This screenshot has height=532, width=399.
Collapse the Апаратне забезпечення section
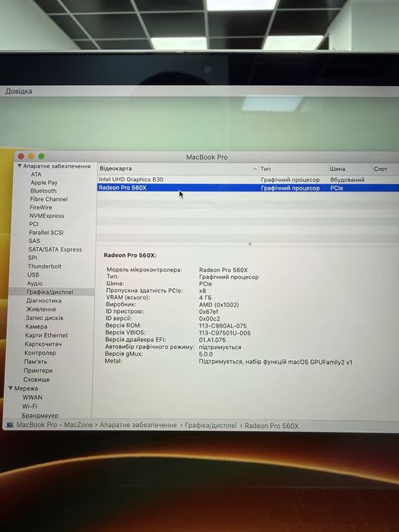(20, 166)
